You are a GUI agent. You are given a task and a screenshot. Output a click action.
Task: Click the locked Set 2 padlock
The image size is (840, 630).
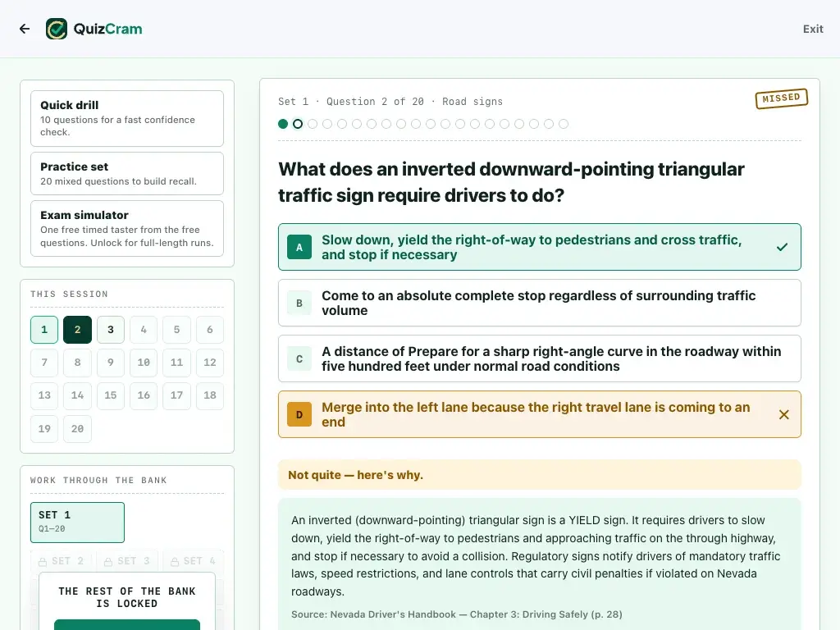tap(43, 561)
